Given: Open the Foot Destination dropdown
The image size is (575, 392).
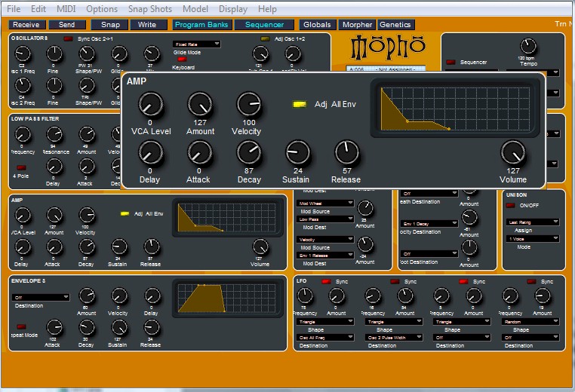Looking at the screenshot, I should tap(429, 253).
